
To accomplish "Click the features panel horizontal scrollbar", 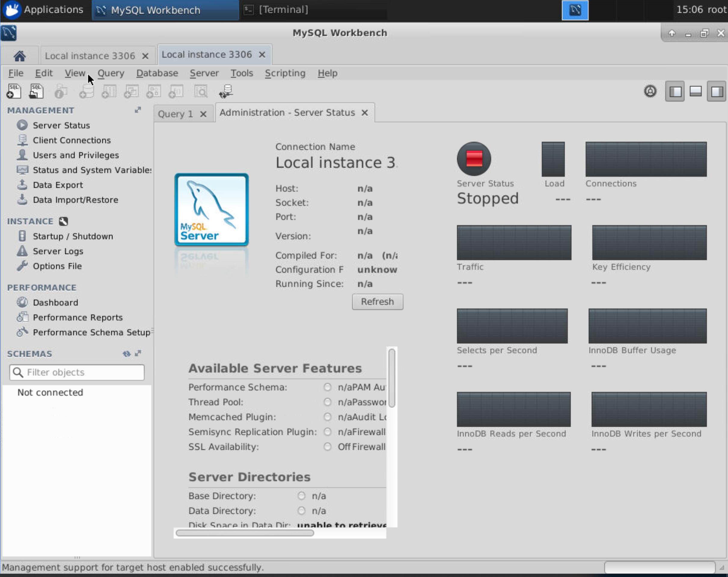I will [x=245, y=533].
